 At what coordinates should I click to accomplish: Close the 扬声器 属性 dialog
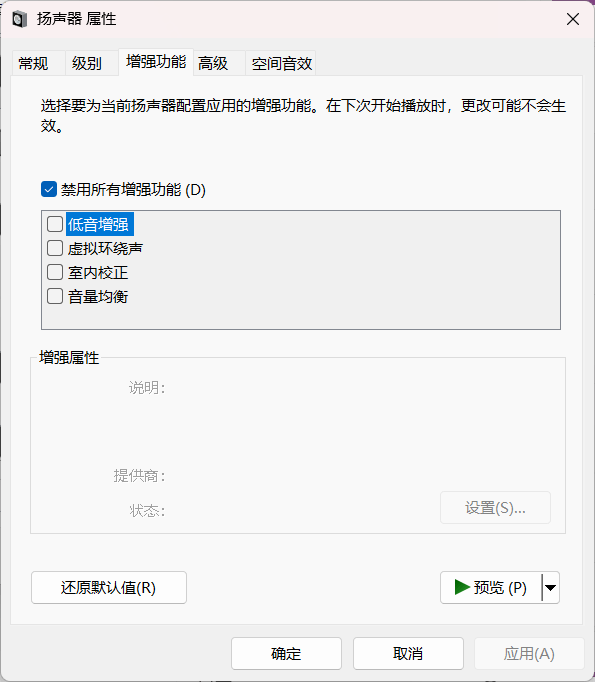[573, 19]
